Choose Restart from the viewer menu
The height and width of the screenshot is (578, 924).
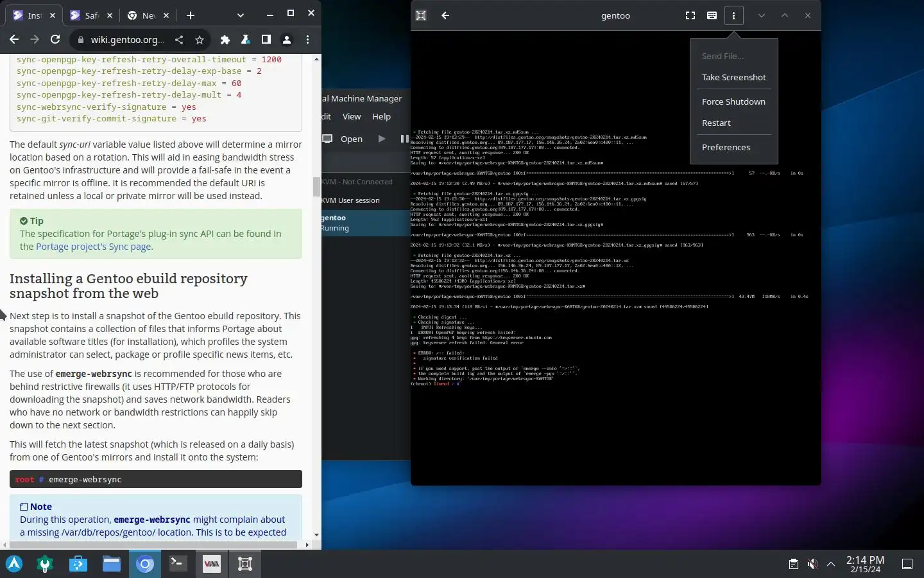(x=734, y=123)
